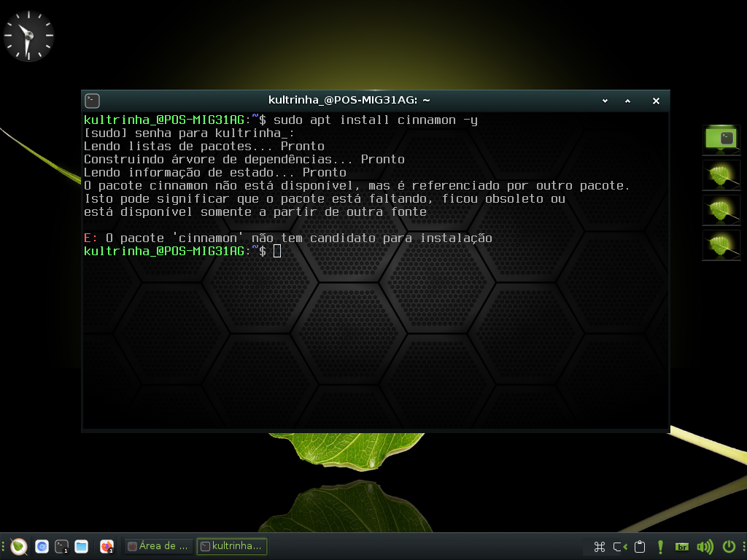The width and height of the screenshot is (747, 560).
Task: Click the red 'E:' error marker
Action: click(x=90, y=238)
